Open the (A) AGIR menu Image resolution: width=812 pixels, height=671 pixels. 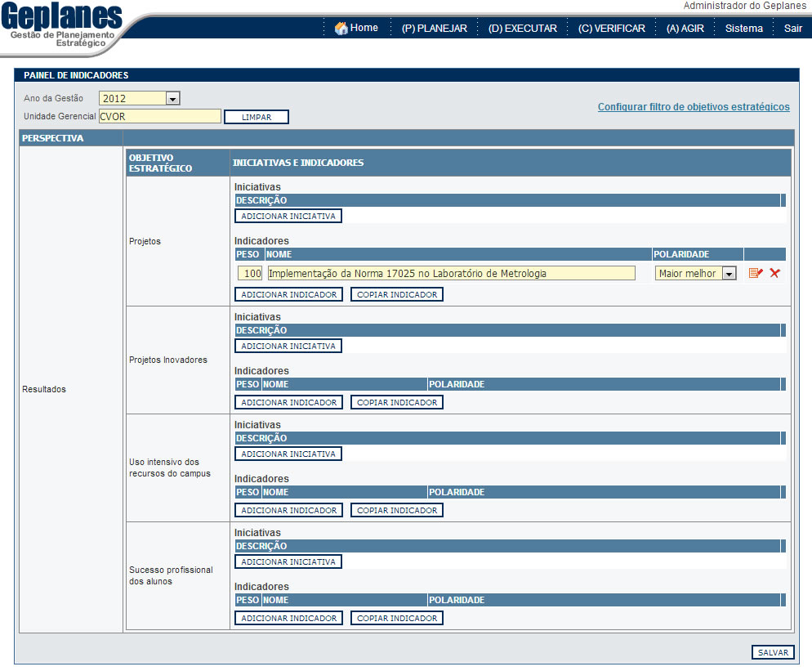pyautogui.click(x=685, y=29)
